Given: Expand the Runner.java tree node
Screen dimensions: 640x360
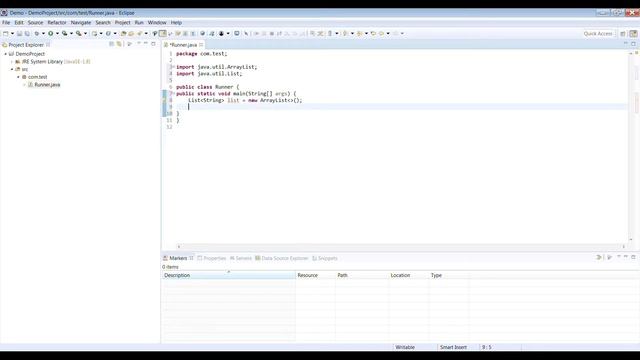Looking at the screenshot, I should [24, 85].
